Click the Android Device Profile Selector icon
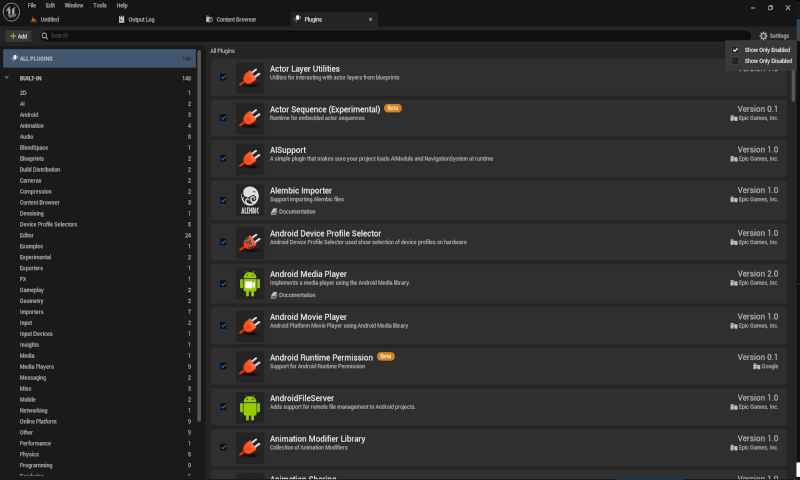Image resolution: width=800 pixels, height=480 pixels. click(250, 242)
